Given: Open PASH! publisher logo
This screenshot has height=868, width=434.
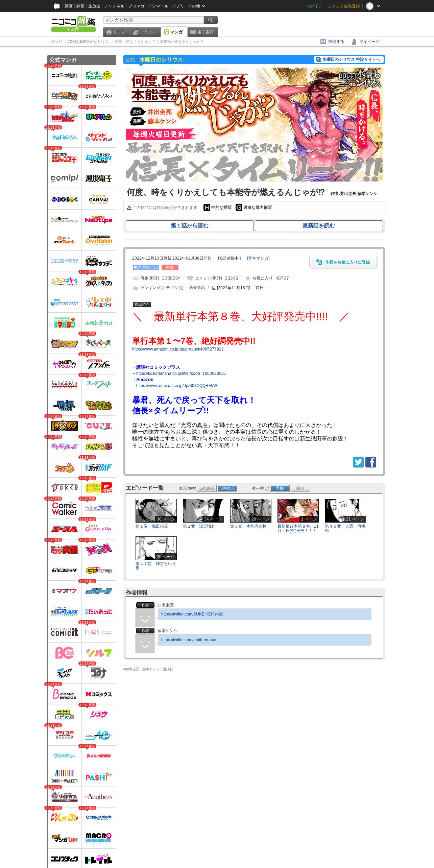Looking at the screenshot, I should click(x=99, y=776).
